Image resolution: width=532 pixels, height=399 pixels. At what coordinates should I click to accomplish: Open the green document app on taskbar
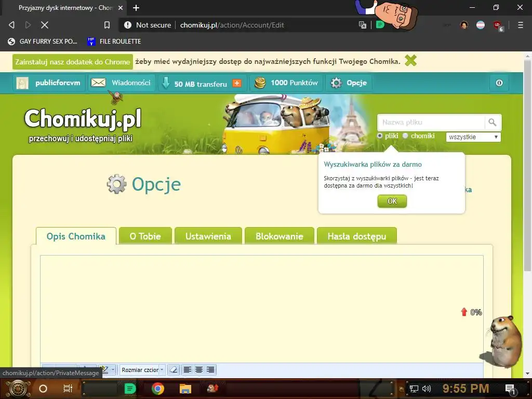point(130,389)
